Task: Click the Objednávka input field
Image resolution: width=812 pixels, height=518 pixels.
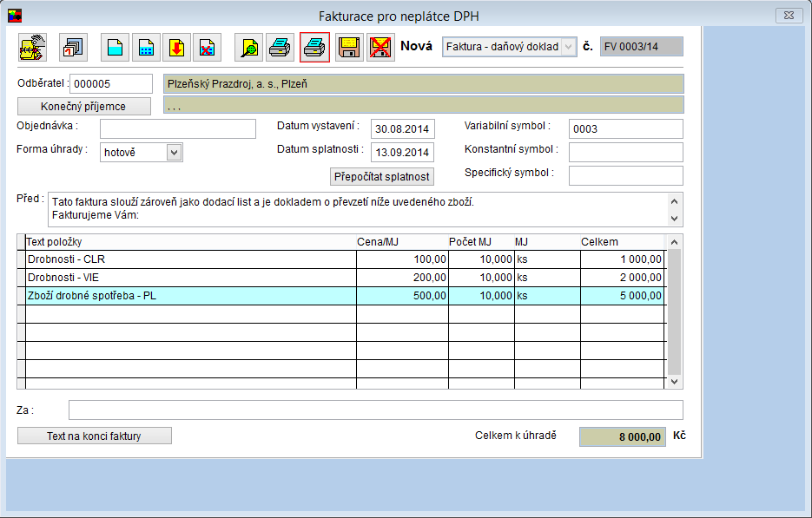Action: 178,129
